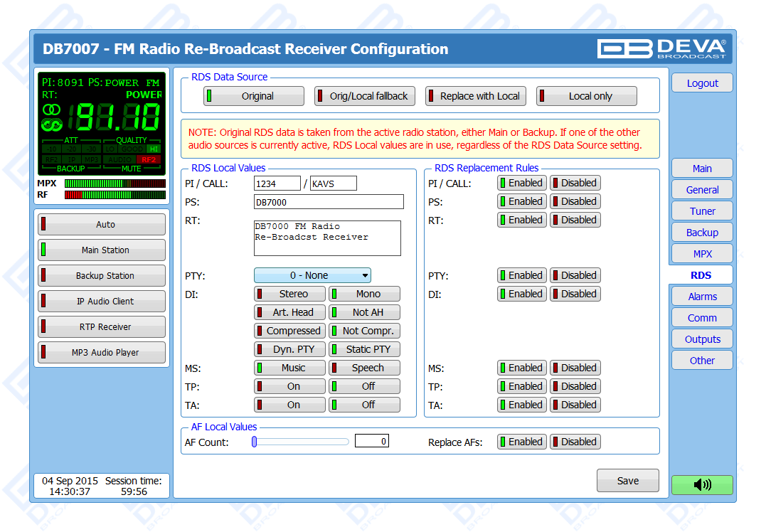The height and width of the screenshot is (532, 766).
Task: Switch source to Backup Station
Action: coord(102,276)
